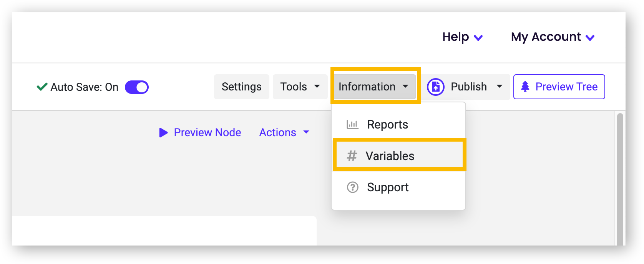Open the Publish dropdown arrow
Viewport: 644px width, 264px height.
[x=500, y=87]
